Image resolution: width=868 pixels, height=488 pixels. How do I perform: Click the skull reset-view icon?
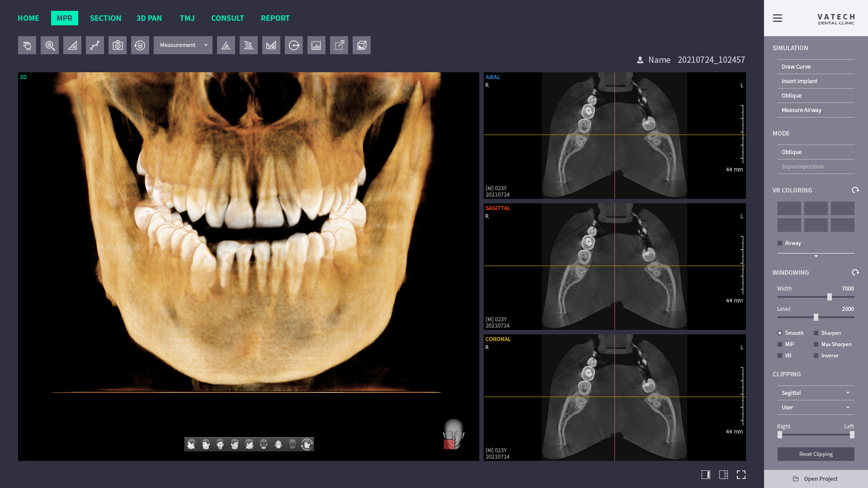[140, 45]
